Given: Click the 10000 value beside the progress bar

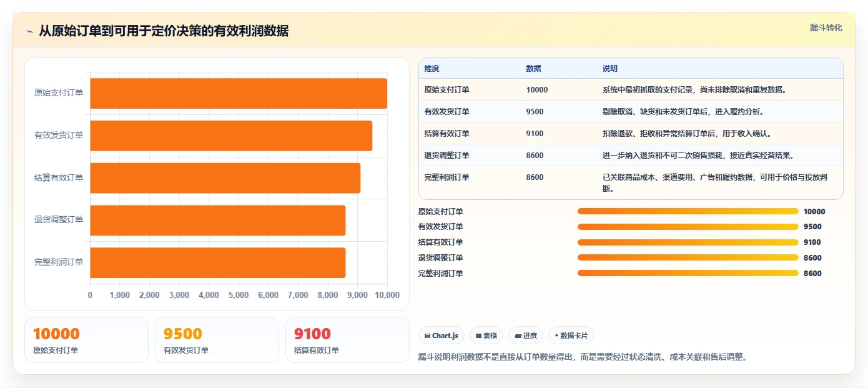Looking at the screenshot, I should 814,212.
